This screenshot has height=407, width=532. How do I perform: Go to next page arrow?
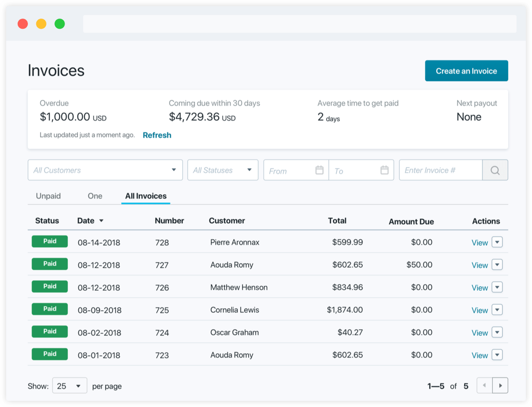(x=500, y=386)
